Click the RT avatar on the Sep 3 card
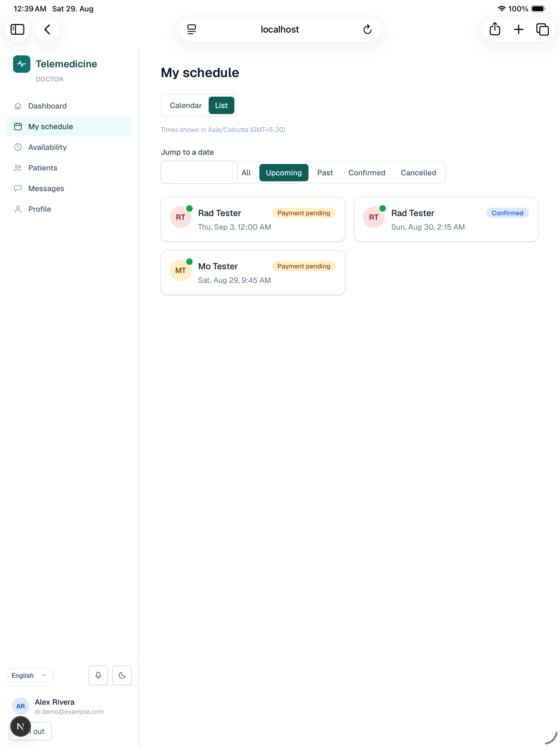The width and height of the screenshot is (560, 747). [x=181, y=217]
